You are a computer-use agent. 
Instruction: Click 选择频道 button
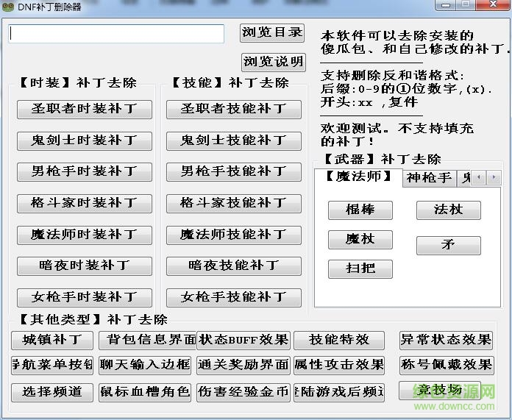click(x=52, y=392)
